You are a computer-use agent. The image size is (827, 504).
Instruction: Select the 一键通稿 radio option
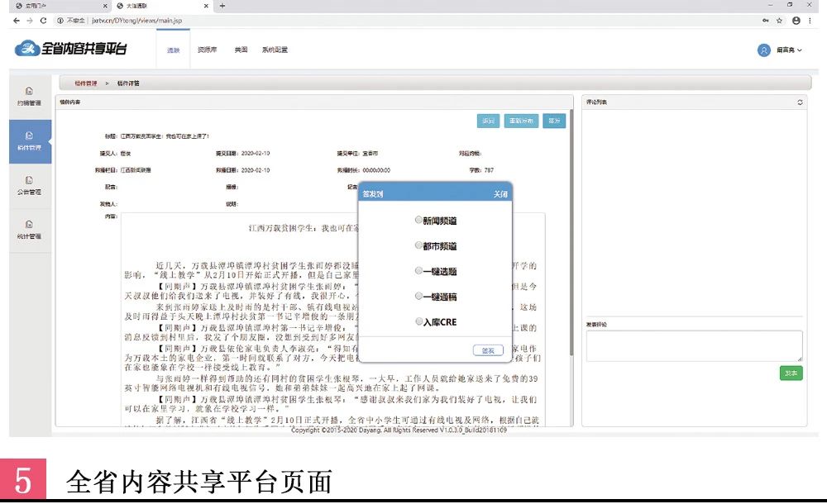[x=418, y=296]
